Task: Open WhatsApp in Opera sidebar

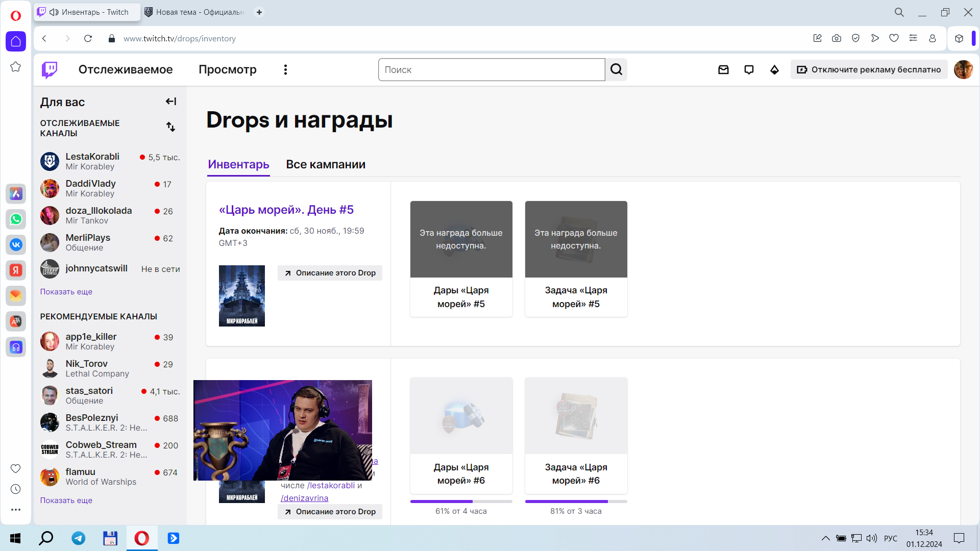Action: 16,219
